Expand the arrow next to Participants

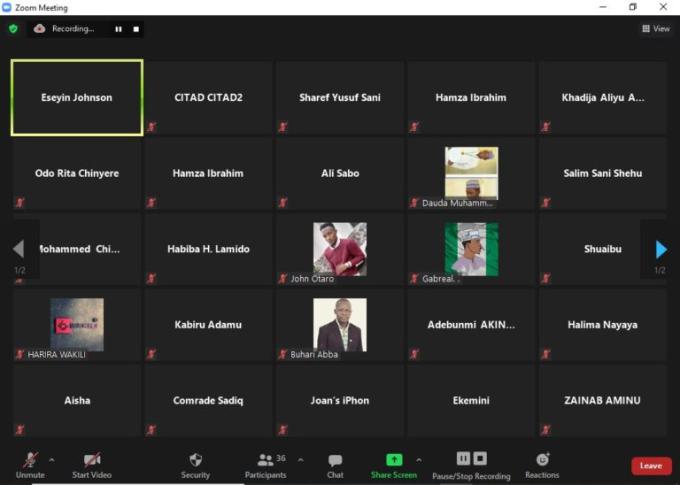(301, 460)
